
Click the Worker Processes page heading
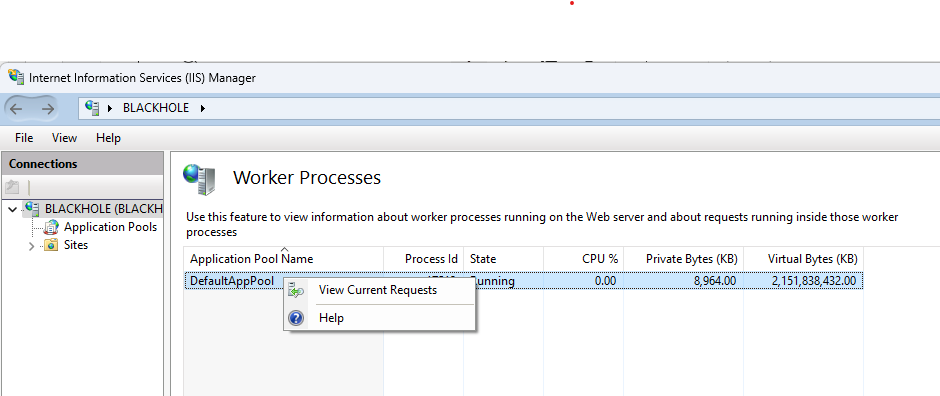pyautogui.click(x=307, y=178)
